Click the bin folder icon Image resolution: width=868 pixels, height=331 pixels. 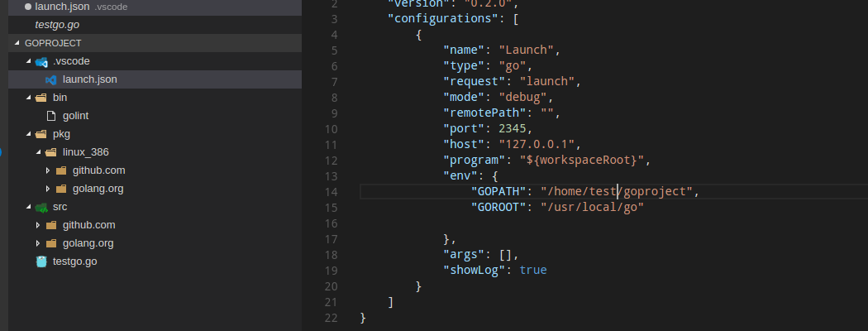[x=41, y=98]
